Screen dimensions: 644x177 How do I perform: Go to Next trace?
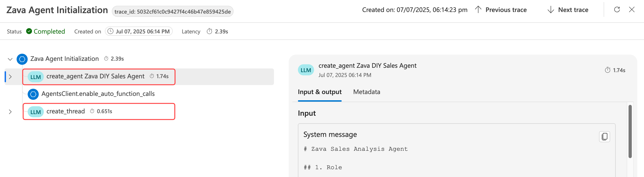pyautogui.click(x=568, y=10)
